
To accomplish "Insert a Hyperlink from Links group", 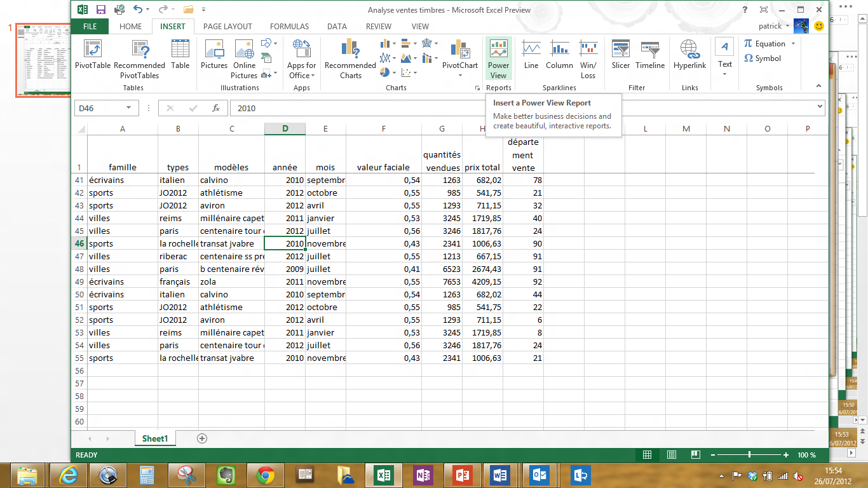I will coord(689,55).
